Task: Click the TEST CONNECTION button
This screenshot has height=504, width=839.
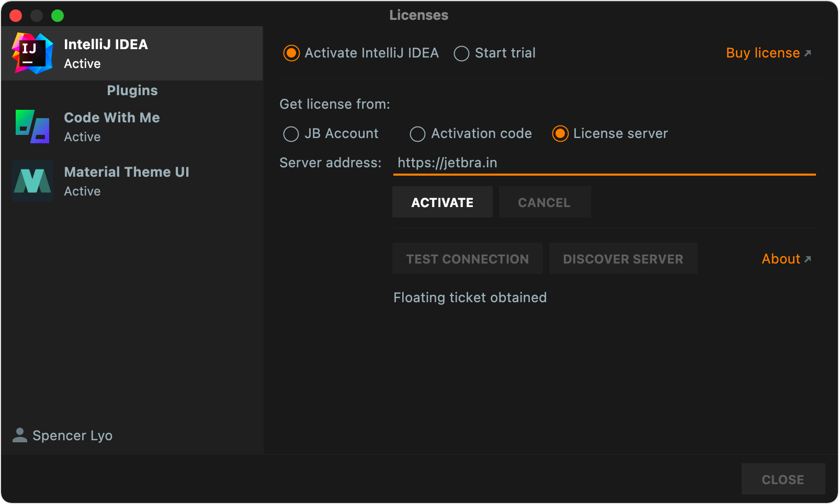Action: [x=467, y=259]
